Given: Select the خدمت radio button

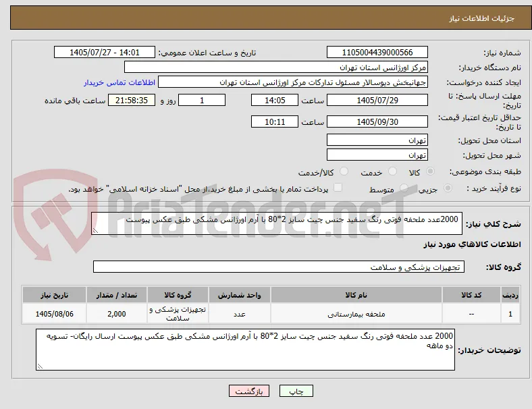Looking at the screenshot, I should [392, 171].
